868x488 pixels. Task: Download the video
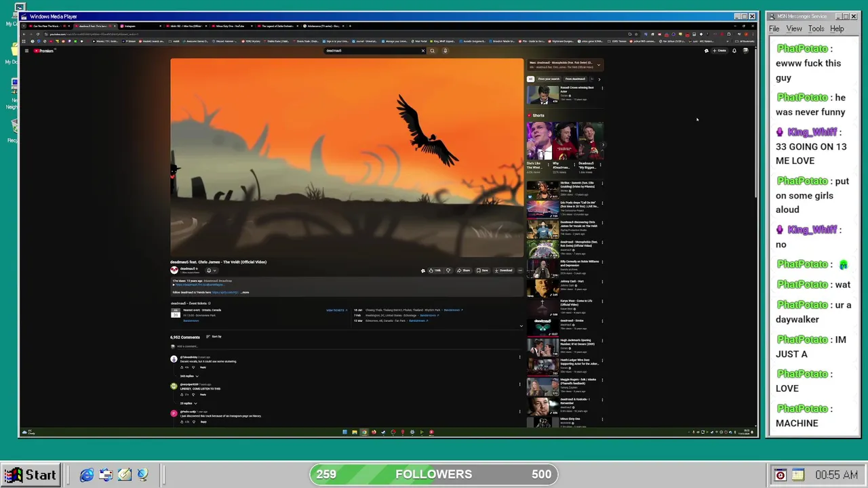[x=504, y=270]
